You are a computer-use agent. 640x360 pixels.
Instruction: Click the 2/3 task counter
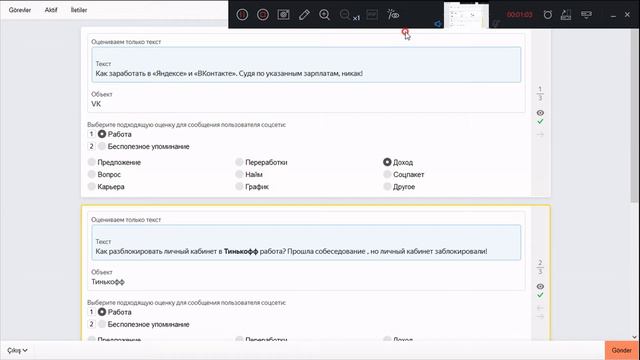540,267
